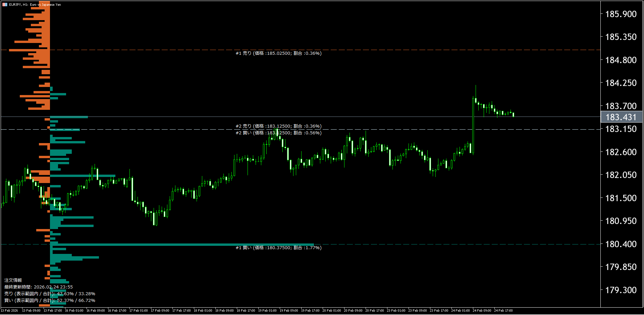644x315 pixels.
Task: Click the 13 Feb 2026 time axis label
Action: [x=9, y=311]
